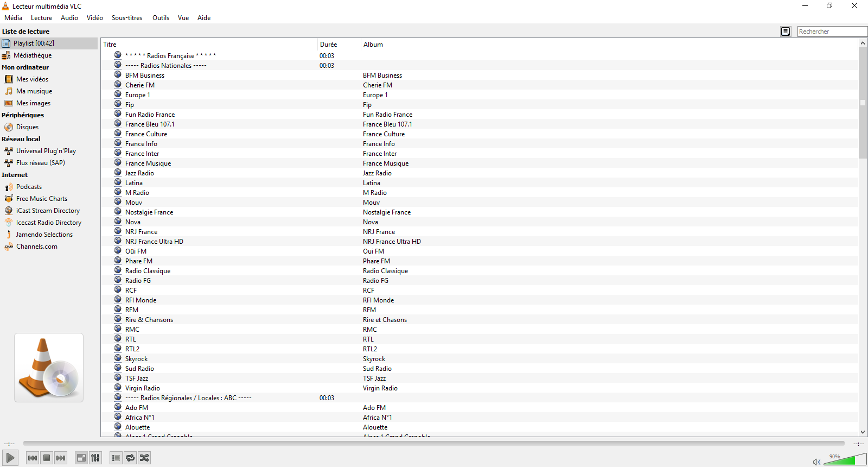Viewport: 868px width, 467px height.
Task: Select Rire & Chansons title
Action: point(149,320)
